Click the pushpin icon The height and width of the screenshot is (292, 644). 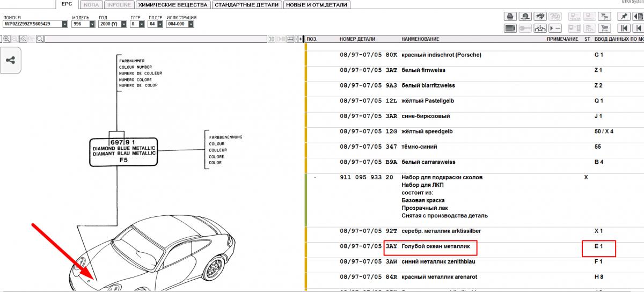click(623, 17)
